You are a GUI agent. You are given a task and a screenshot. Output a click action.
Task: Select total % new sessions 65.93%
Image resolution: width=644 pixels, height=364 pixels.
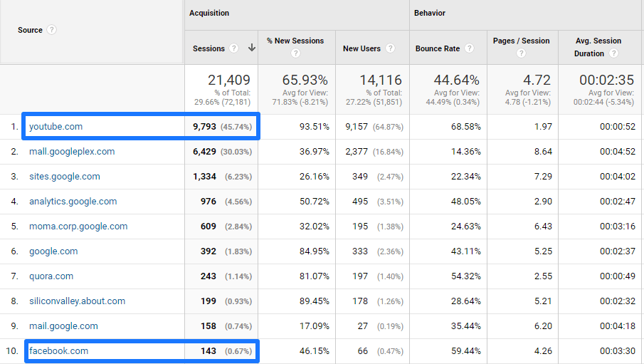tap(305, 80)
